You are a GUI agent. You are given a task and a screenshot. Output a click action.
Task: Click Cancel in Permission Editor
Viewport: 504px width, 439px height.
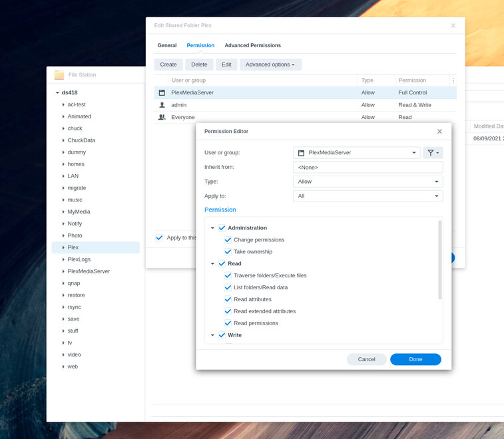[x=366, y=359]
